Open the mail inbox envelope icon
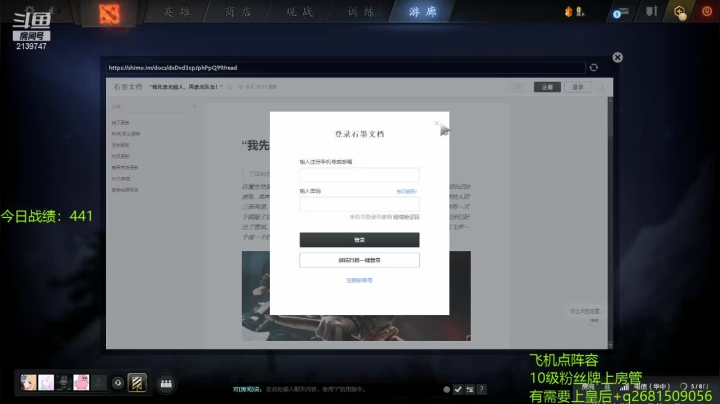Viewport: 720px width, 404px height. point(621,12)
